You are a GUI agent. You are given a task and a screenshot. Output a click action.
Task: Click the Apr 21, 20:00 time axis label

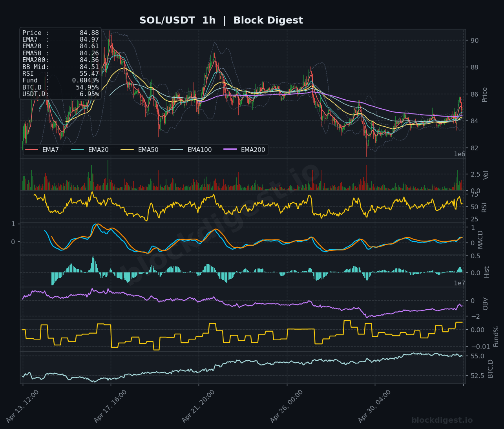tap(198, 406)
